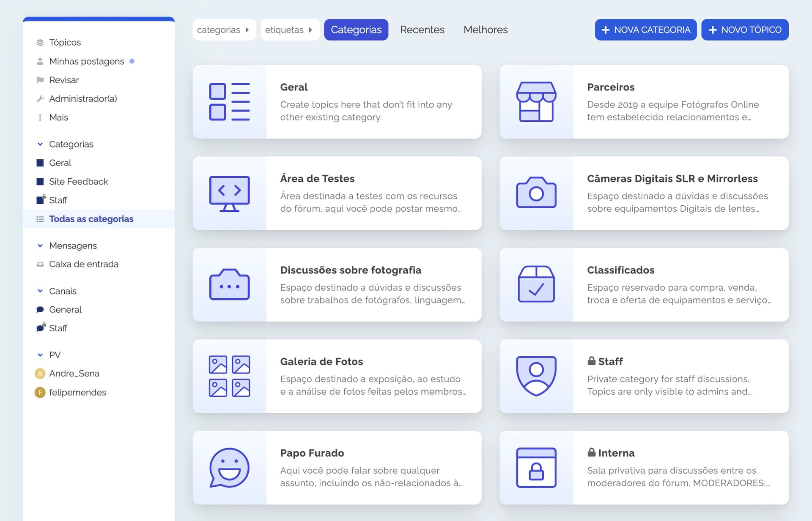Click the Staff shield user icon
The width and height of the screenshot is (812, 521).
click(x=536, y=376)
